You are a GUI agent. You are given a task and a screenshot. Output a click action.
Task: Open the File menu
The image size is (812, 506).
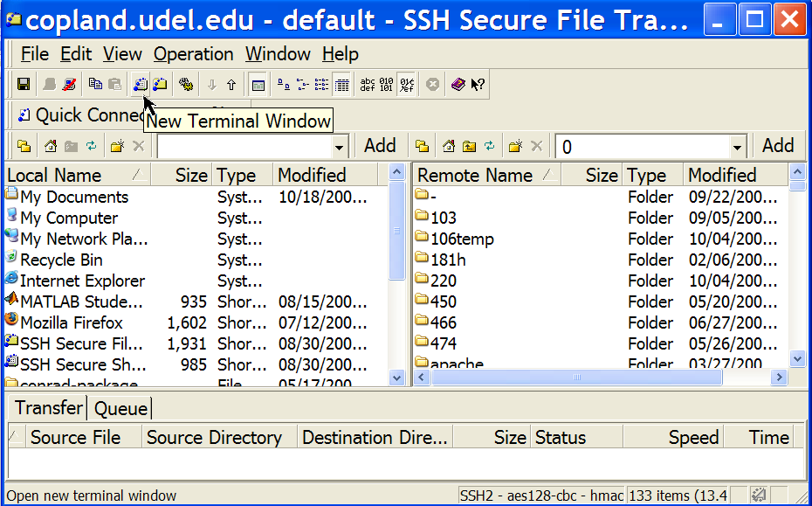click(34, 54)
